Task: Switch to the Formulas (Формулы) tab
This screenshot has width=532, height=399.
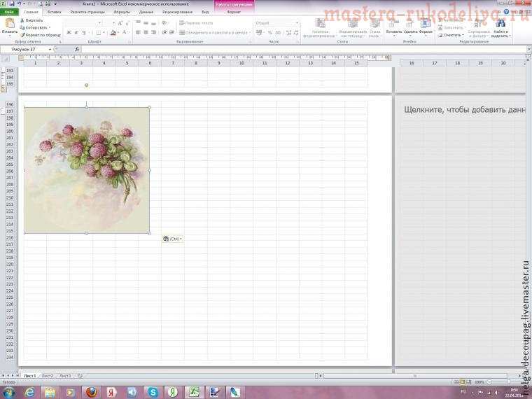Action: click(x=122, y=12)
